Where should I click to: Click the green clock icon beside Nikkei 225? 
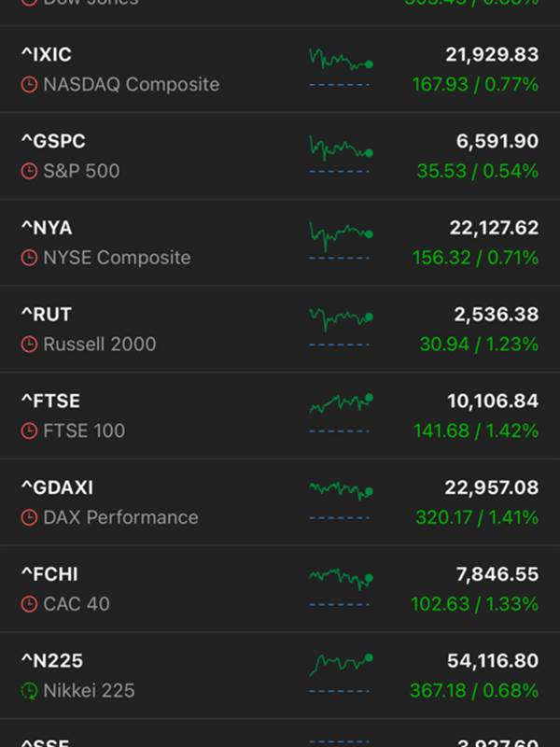29,691
